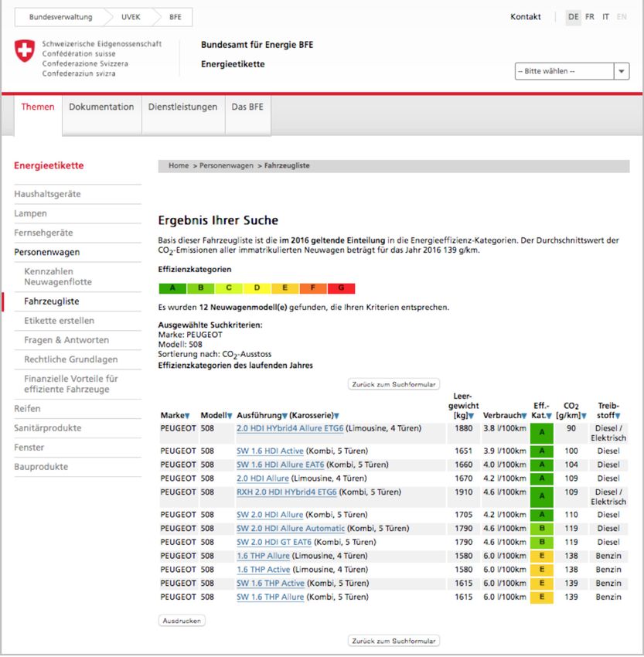Open Reifen in sidebar
644x657 pixels.
coord(27,409)
